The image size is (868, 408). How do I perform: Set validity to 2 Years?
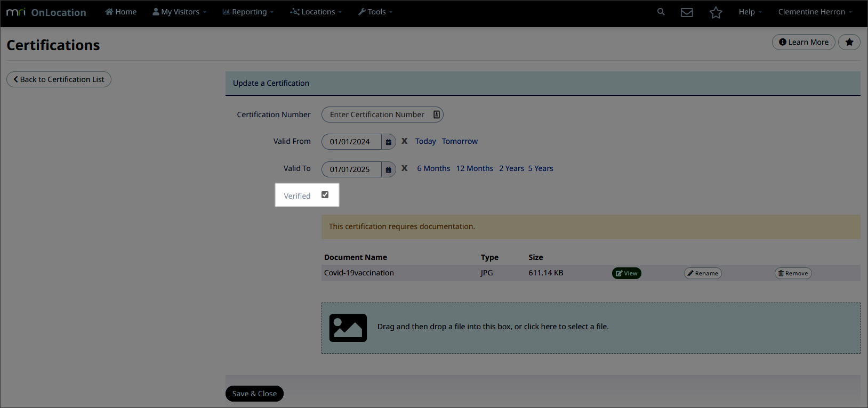point(511,168)
